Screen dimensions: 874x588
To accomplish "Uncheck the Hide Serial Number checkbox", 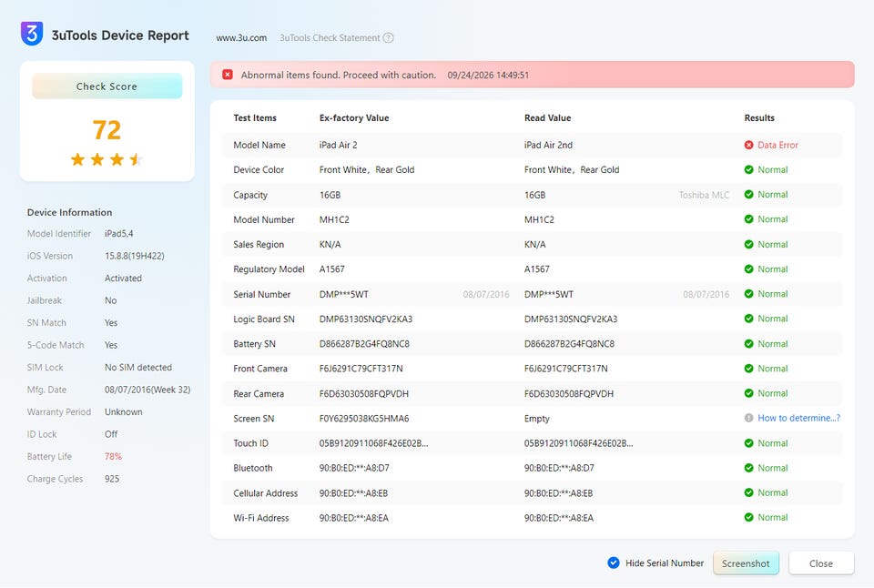I will pos(613,563).
